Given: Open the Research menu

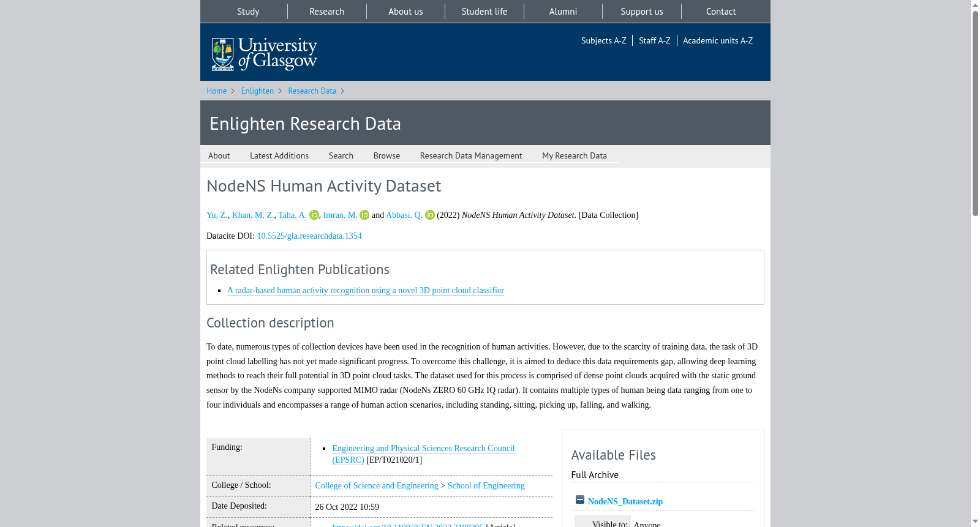Looking at the screenshot, I should point(326,12).
